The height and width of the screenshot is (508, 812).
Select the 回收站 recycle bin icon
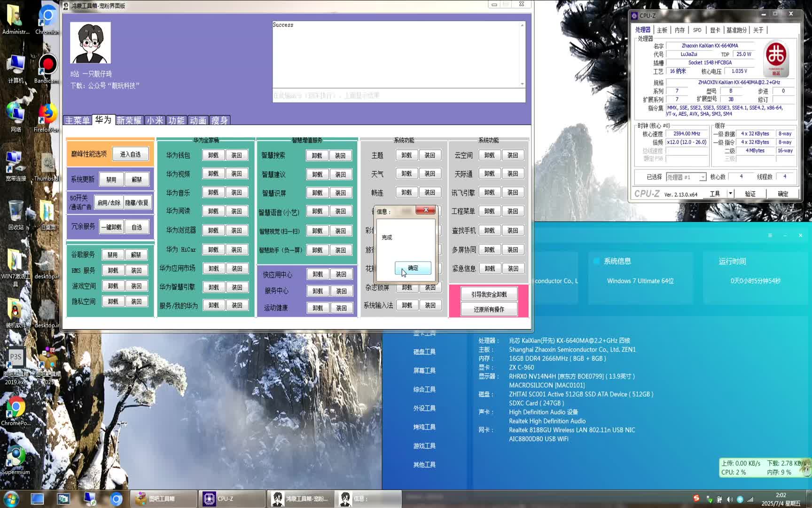pyautogui.click(x=16, y=215)
